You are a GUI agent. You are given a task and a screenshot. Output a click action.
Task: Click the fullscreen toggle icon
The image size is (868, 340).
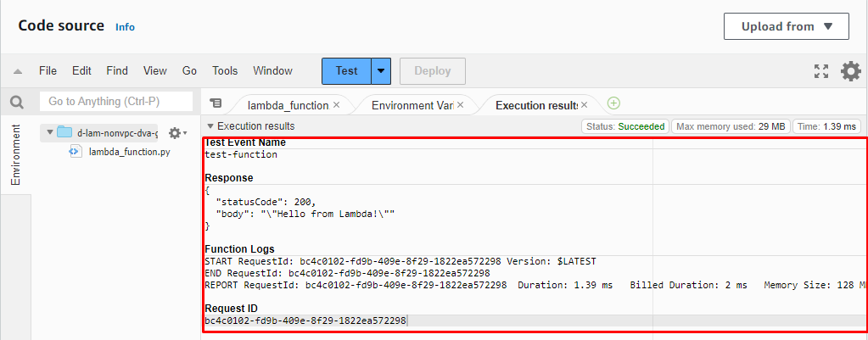[x=820, y=71]
